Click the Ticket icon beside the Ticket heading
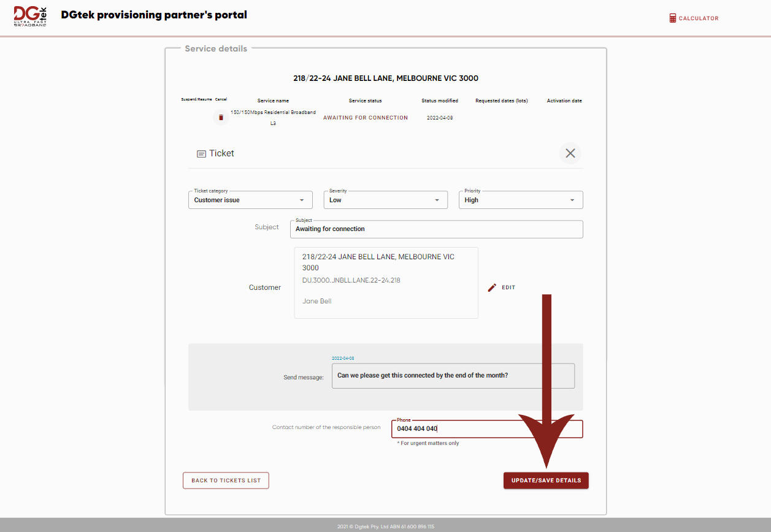The height and width of the screenshot is (532, 771). click(x=201, y=153)
